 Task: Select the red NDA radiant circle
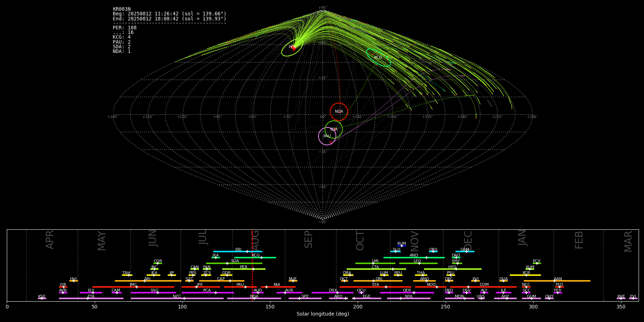click(x=339, y=112)
